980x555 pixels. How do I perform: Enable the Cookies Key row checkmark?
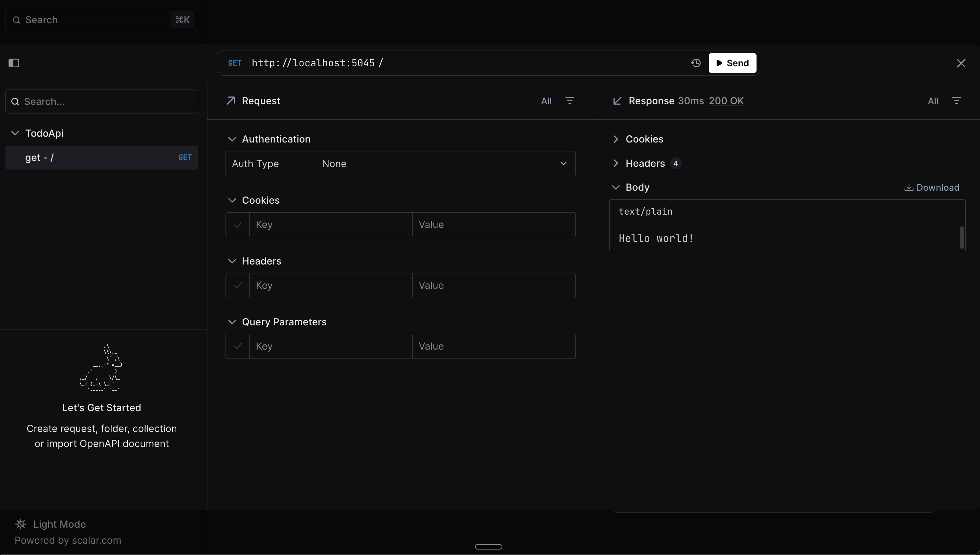pos(237,225)
